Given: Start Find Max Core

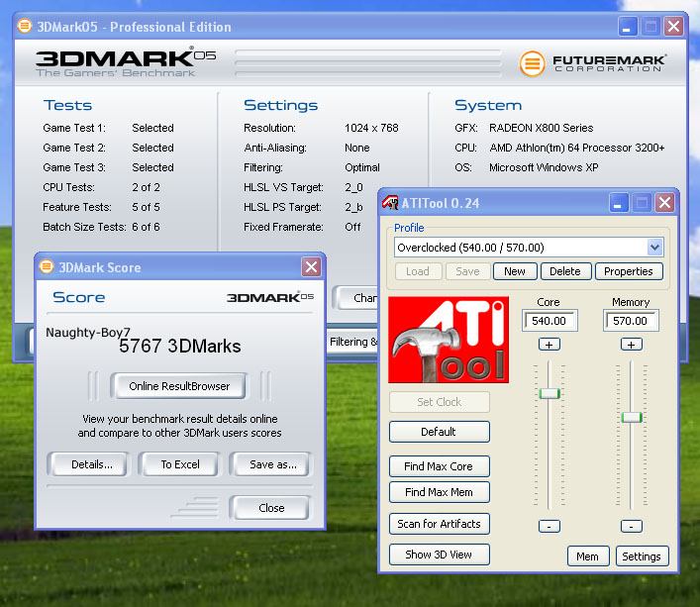Looking at the screenshot, I should tap(440, 466).
